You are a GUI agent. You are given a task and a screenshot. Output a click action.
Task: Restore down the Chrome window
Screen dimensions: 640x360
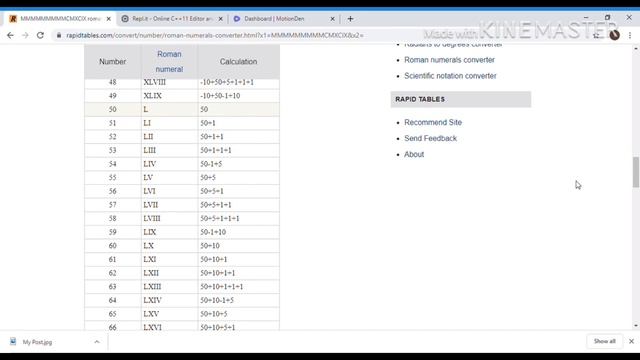[607, 18]
